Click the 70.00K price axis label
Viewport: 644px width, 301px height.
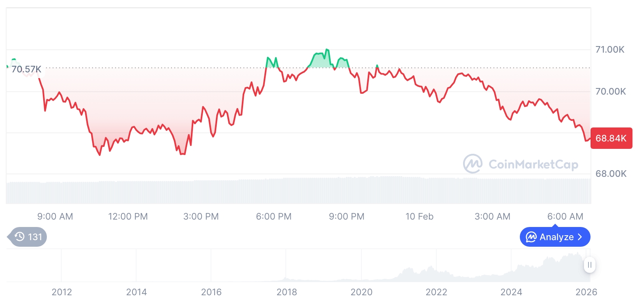point(611,91)
